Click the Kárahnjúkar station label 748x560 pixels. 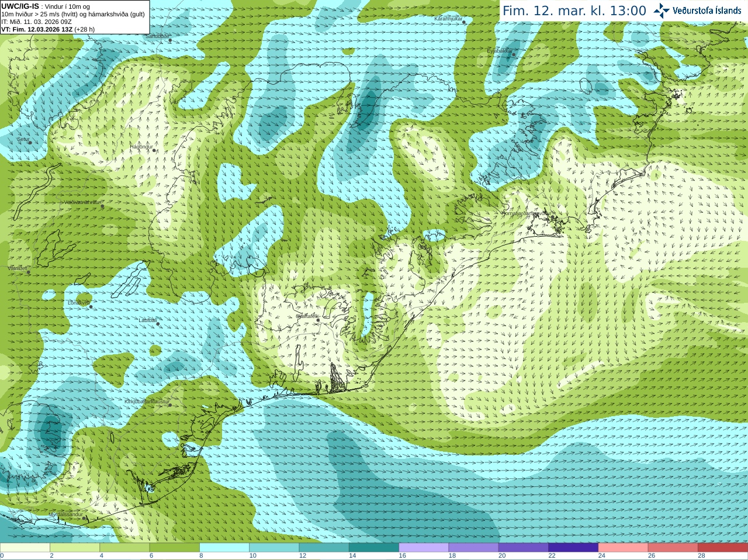[448, 19]
